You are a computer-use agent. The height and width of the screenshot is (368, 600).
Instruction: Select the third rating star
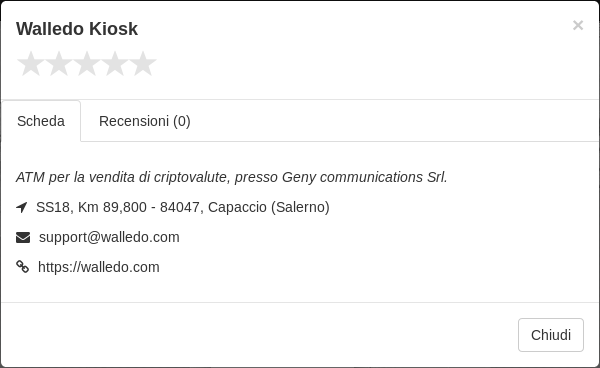tap(87, 64)
